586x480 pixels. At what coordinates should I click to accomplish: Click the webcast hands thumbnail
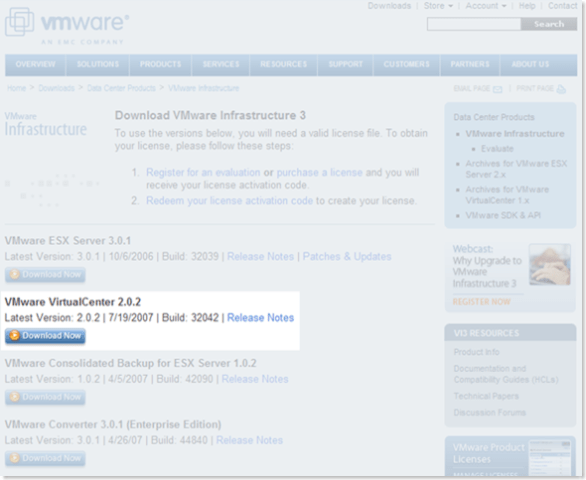550,264
